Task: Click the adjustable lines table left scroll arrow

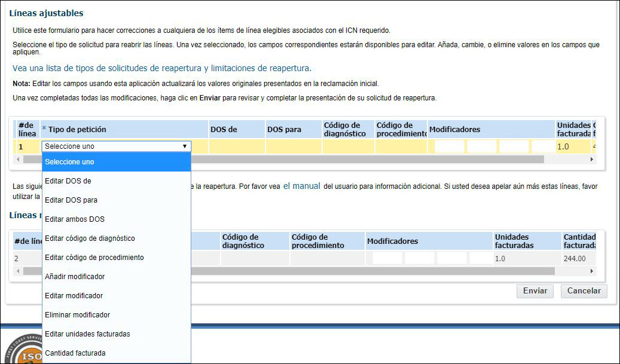Action: (17, 159)
